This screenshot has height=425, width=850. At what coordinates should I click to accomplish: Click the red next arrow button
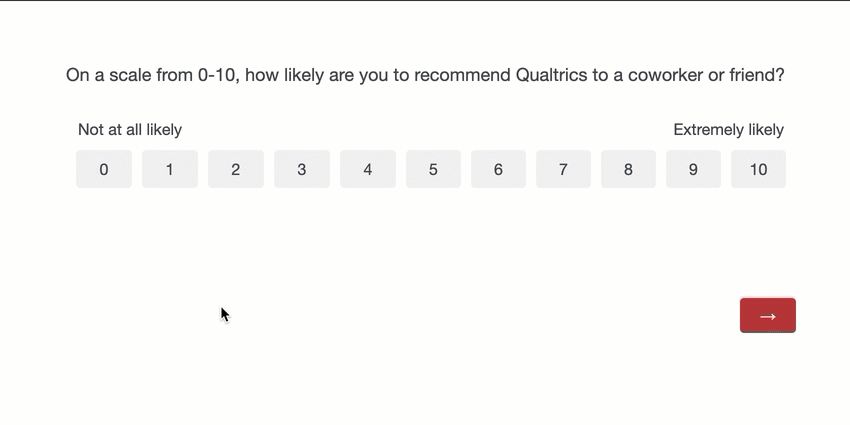tap(767, 315)
